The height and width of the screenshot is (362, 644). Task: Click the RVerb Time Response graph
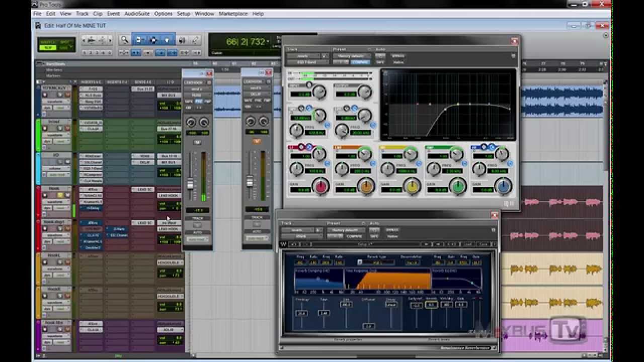(387, 280)
